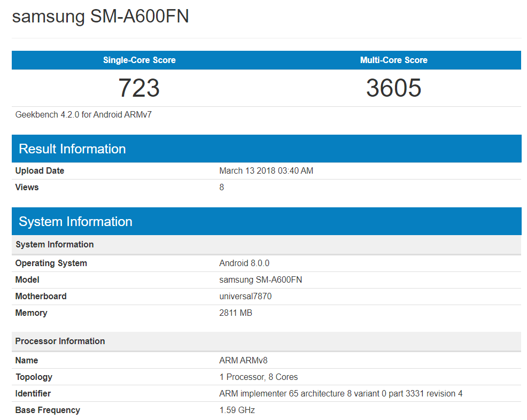Select the samsung SM-A600FN model value
The image size is (527, 420).
tap(260, 279)
